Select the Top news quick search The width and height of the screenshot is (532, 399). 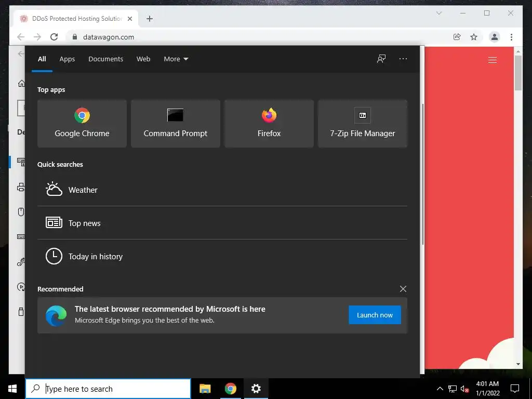pos(222,223)
